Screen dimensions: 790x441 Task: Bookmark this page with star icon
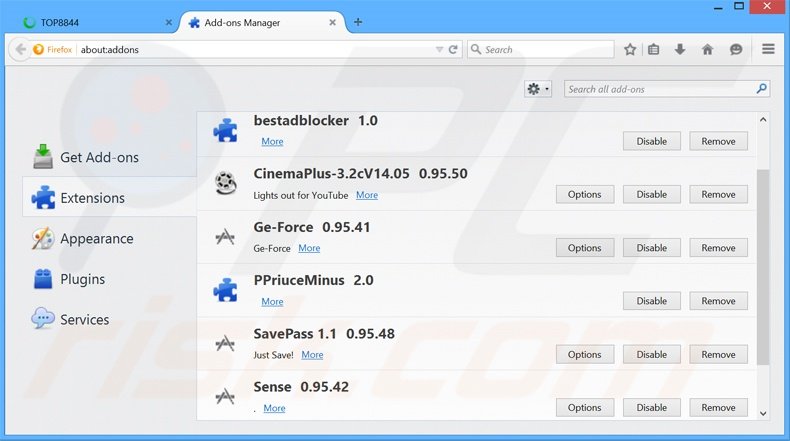coord(630,49)
